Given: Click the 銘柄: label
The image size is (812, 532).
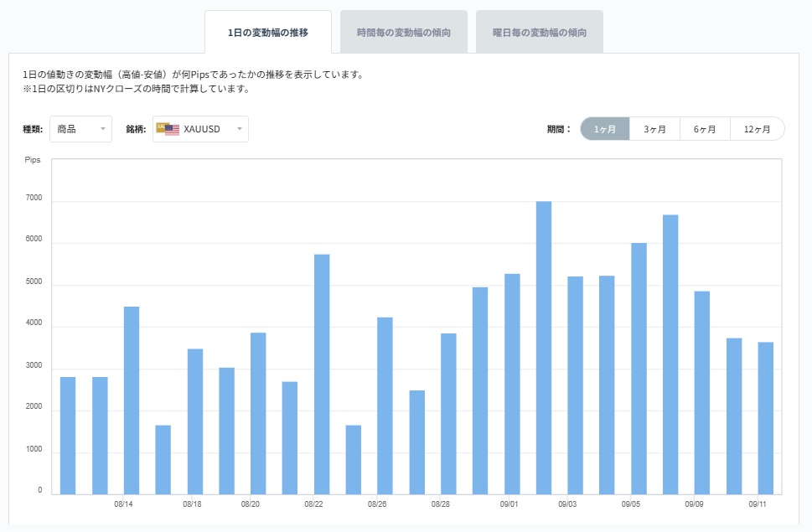Looking at the screenshot, I should (136, 129).
